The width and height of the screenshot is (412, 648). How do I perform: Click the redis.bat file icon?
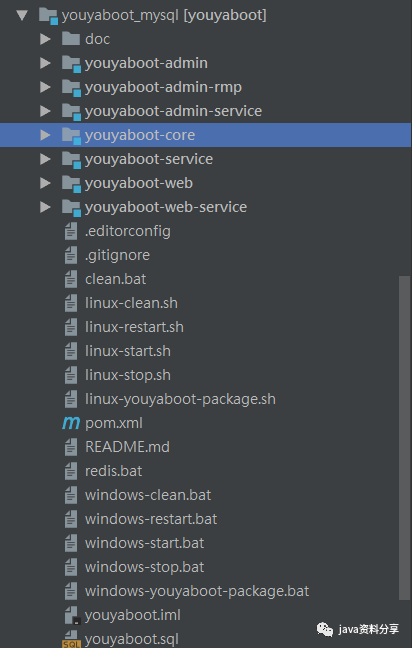pos(71,471)
